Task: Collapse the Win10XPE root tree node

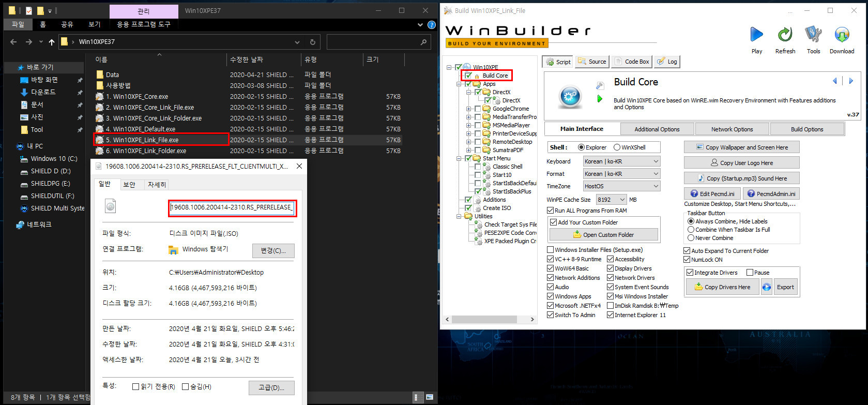Action: click(x=450, y=67)
